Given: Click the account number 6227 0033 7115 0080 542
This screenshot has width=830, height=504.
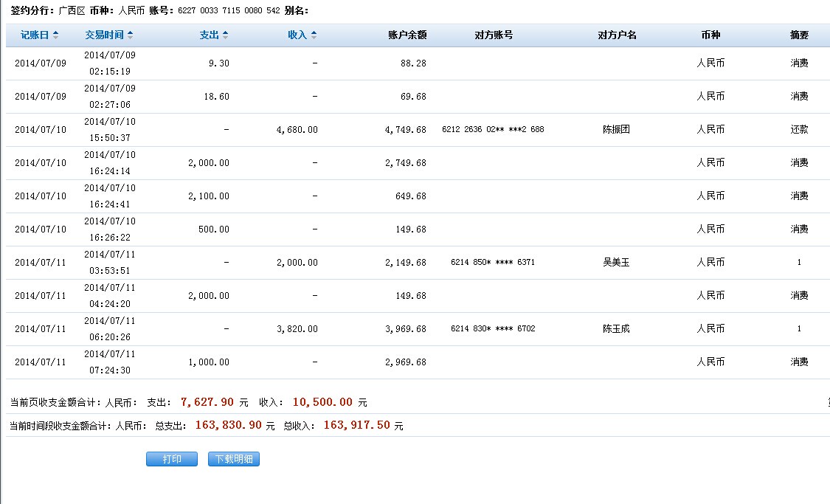Looking at the screenshot, I should tap(228, 10).
